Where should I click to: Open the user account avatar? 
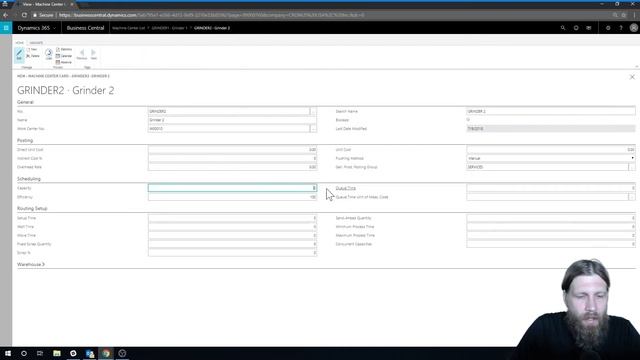pyautogui.click(x=633, y=28)
